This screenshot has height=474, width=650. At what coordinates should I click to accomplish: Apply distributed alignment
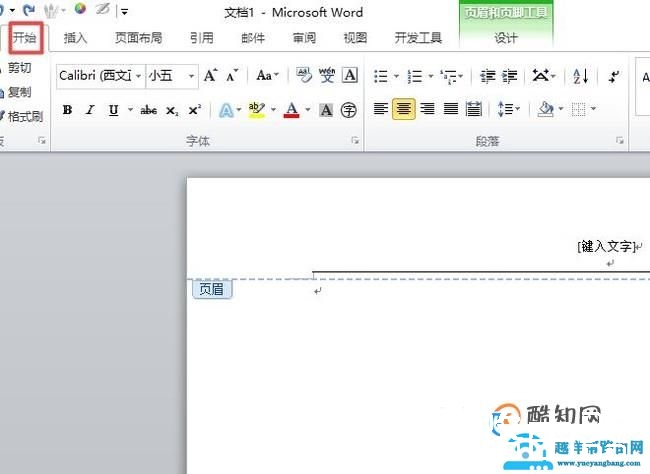point(473,109)
